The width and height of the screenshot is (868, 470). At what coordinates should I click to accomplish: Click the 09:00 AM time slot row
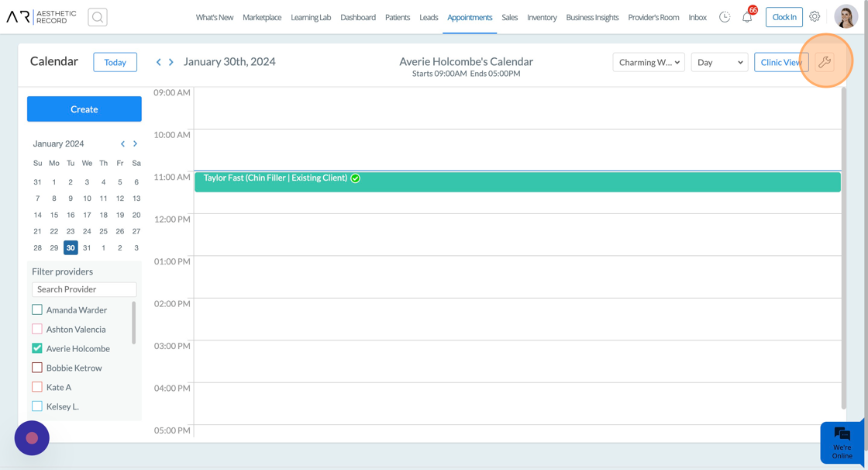click(x=518, y=108)
